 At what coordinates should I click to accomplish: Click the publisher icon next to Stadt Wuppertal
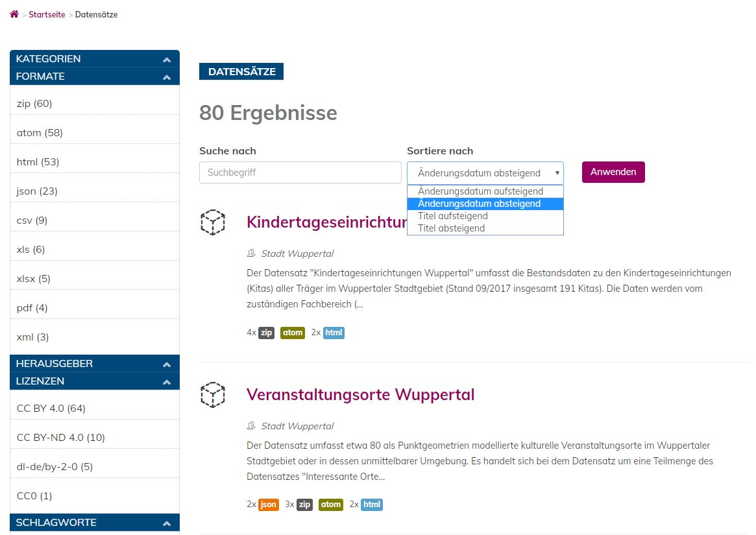tap(250, 253)
